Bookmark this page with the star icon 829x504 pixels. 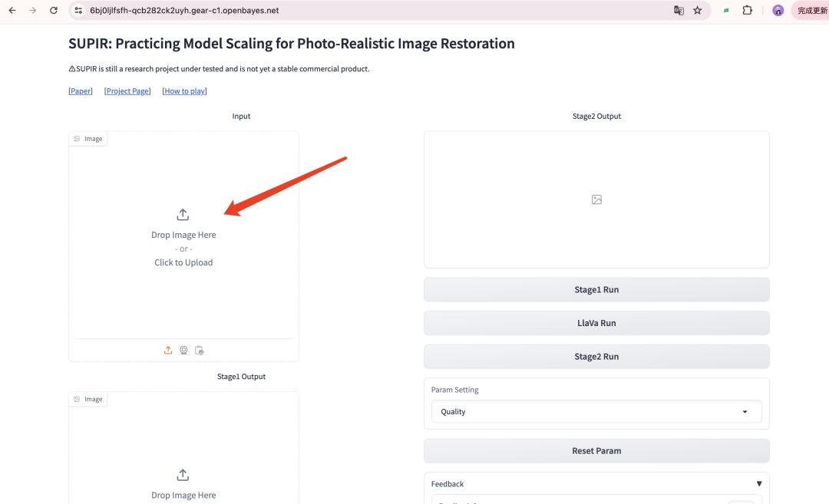tap(698, 11)
